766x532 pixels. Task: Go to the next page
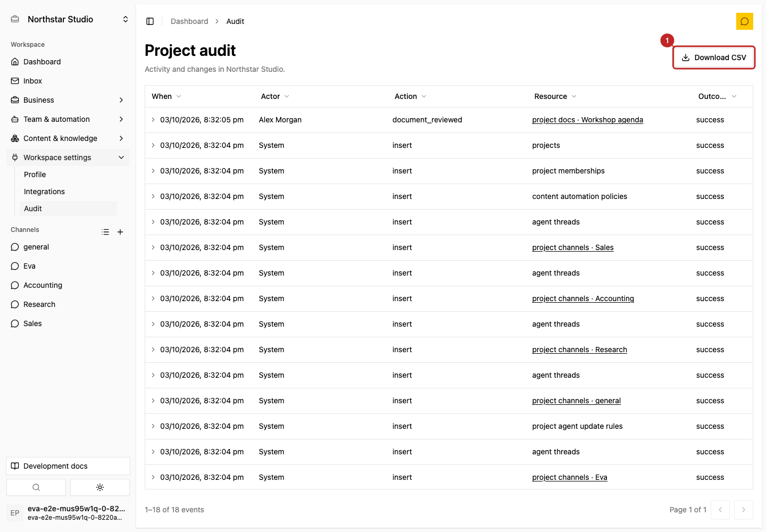(x=744, y=510)
